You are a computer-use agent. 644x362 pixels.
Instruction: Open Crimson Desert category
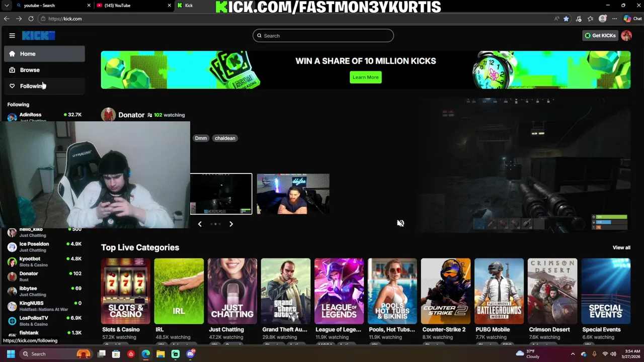pyautogui.click(x=552, y=291)
